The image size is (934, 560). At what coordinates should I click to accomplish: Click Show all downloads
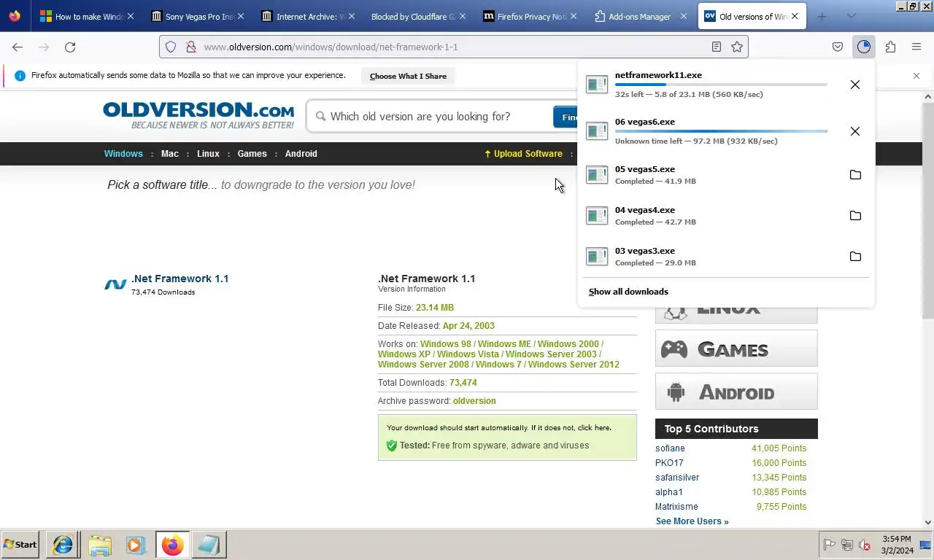(x=628, y=292)
